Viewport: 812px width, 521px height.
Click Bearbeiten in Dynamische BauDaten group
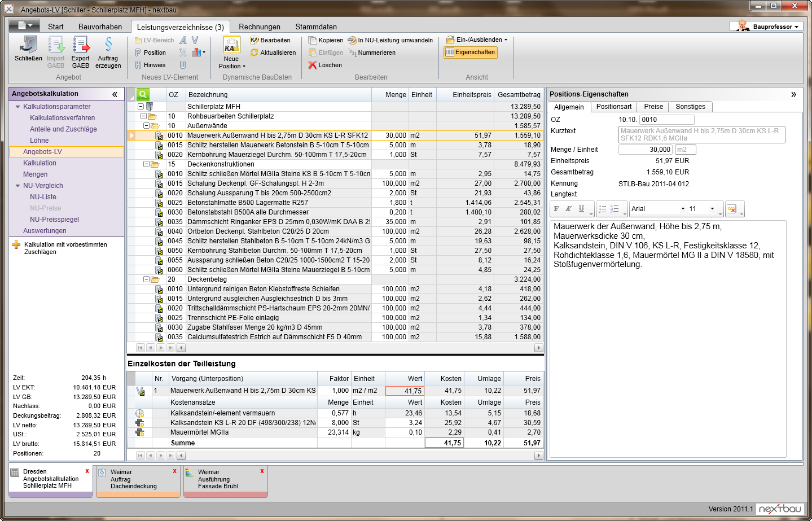(x=270, y=40)
